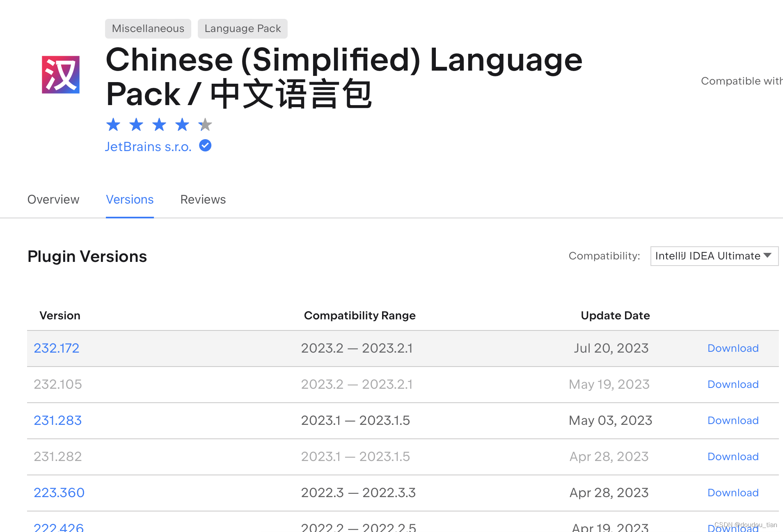Click the 2023.1 — 2023.1.5 range in 231.283 row
This screenshot has width=783, height=532.
tap(355, 420)
